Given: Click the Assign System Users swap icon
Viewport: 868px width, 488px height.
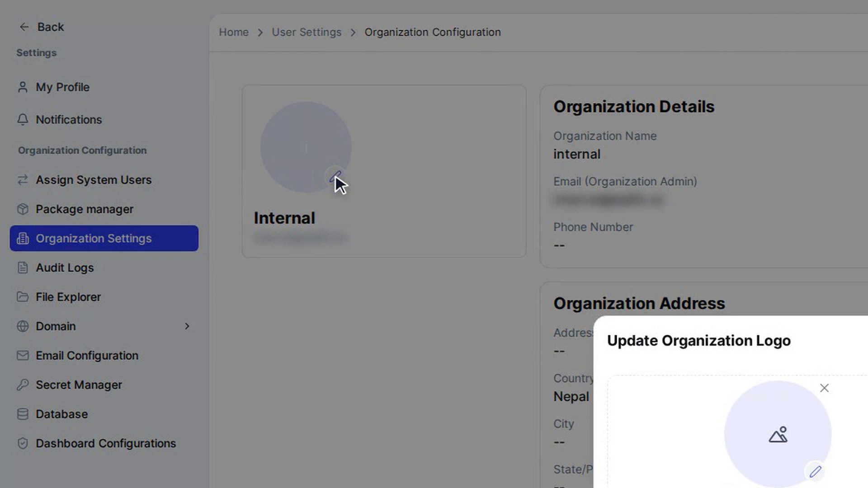Looking at the screenshot, I should click(23, 180).
